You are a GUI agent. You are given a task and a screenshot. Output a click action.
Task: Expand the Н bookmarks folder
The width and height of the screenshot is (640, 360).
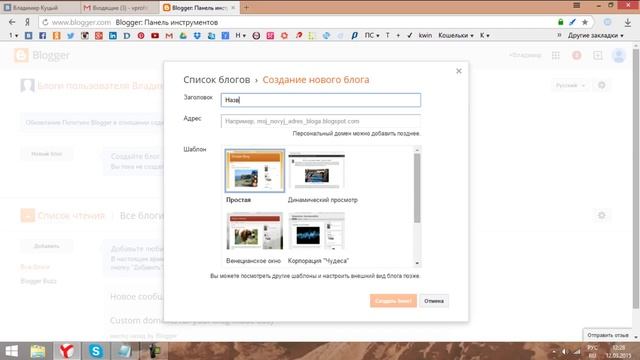(x=240, y=36)
